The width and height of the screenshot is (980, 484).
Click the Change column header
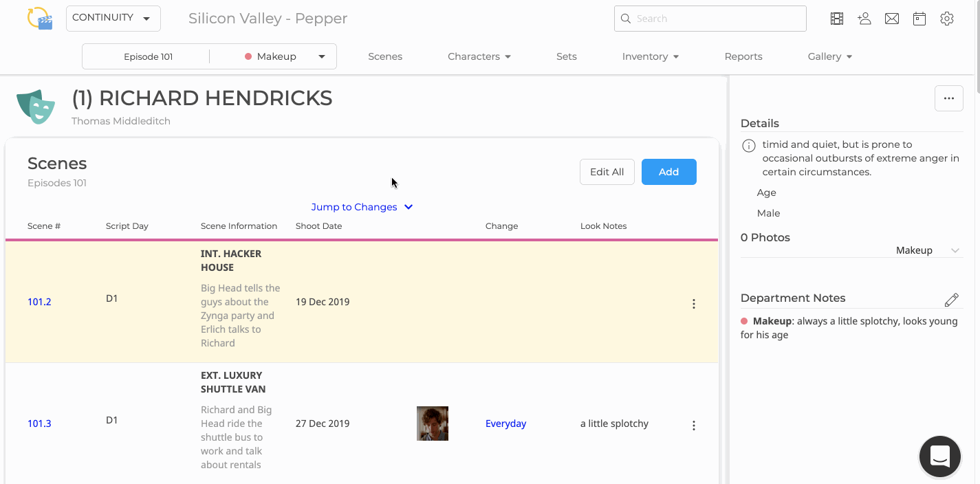(502, 226)
